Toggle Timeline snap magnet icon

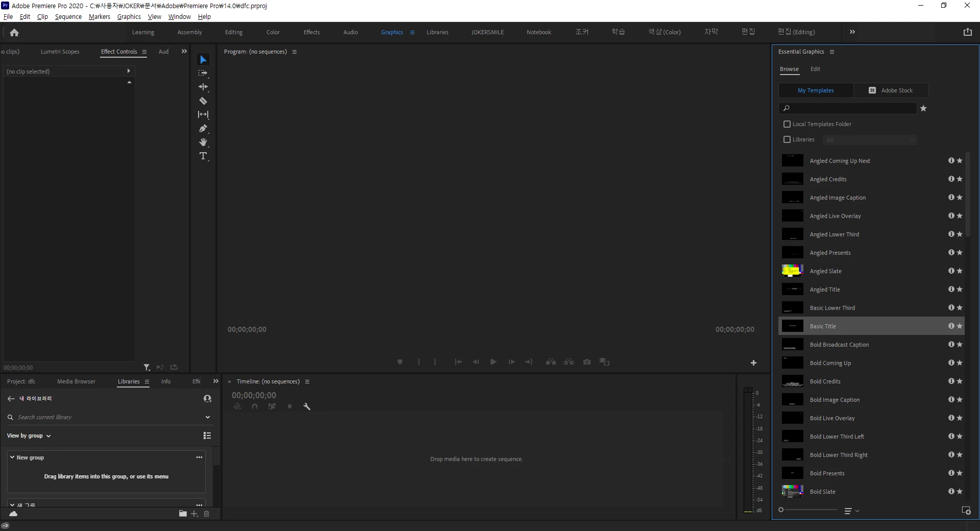click(255, 407)
